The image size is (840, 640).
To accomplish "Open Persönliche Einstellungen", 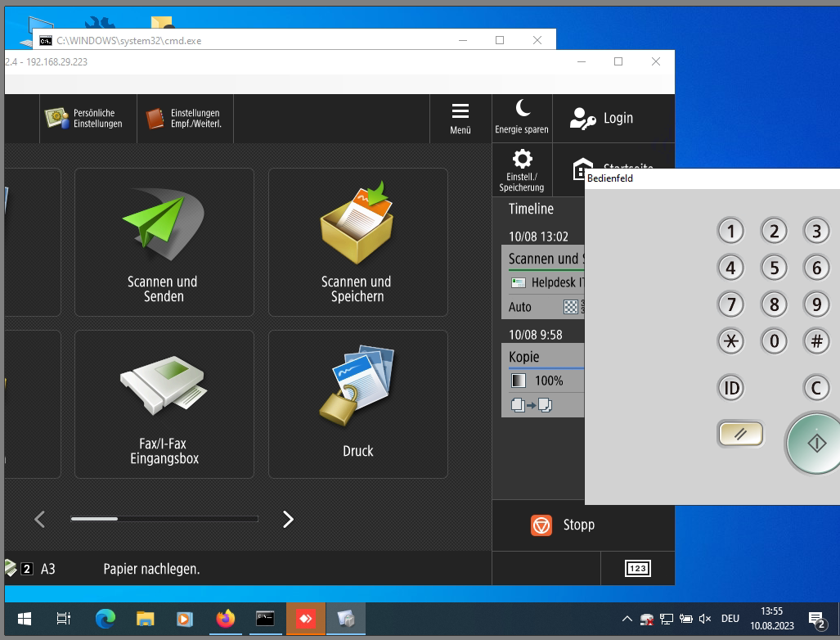I will pos(83,119).
